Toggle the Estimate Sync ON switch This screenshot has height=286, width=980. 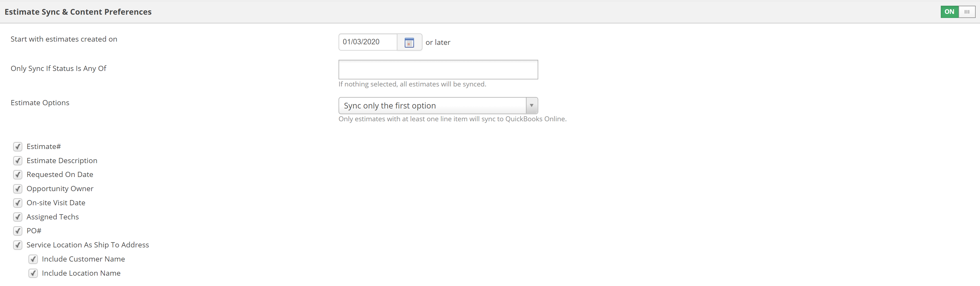click(x=958, y=12)
